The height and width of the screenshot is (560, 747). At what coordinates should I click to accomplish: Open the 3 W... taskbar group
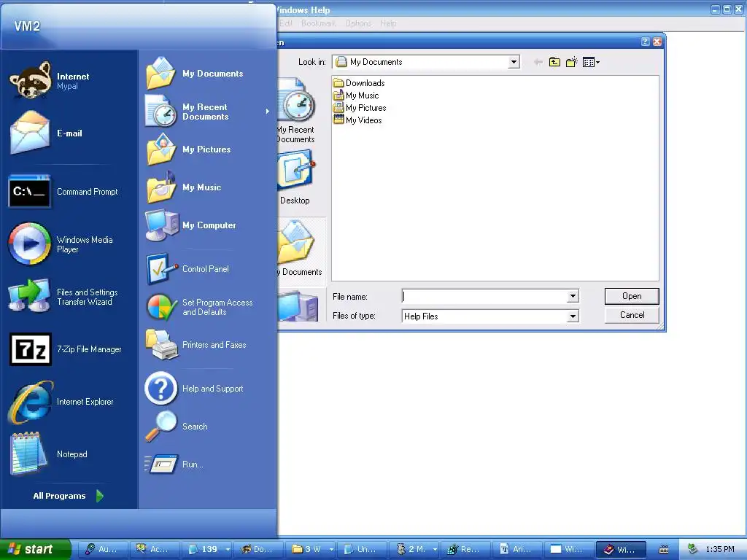pos(310,550)
